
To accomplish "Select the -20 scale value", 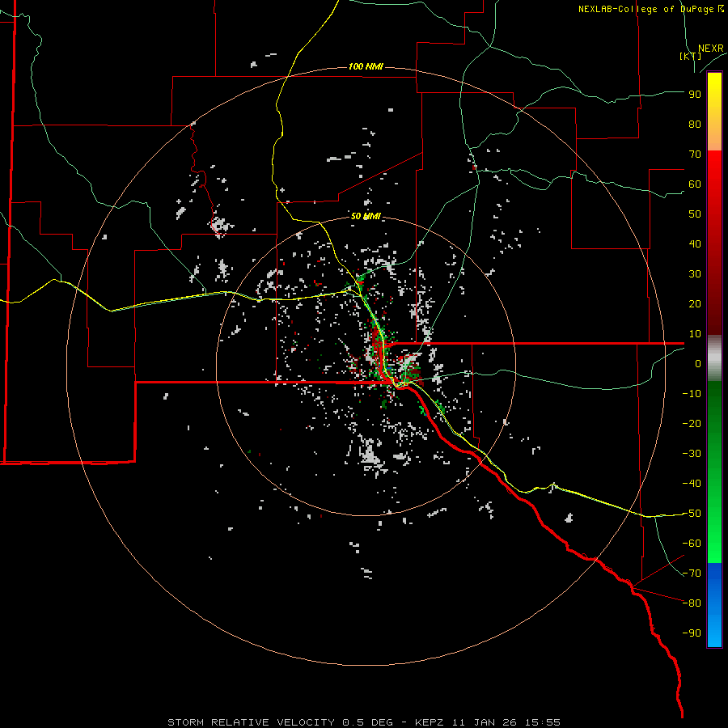I will 692,424.
